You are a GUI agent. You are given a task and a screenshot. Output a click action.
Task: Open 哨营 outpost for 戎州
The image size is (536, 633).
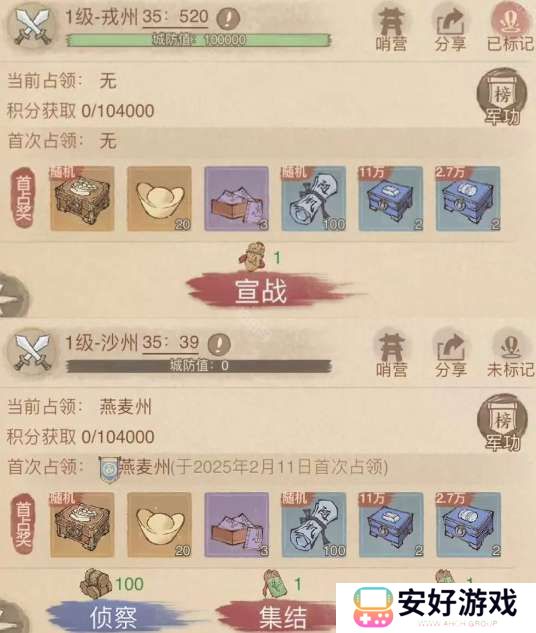pyautogui.click(x=391, y=29)
